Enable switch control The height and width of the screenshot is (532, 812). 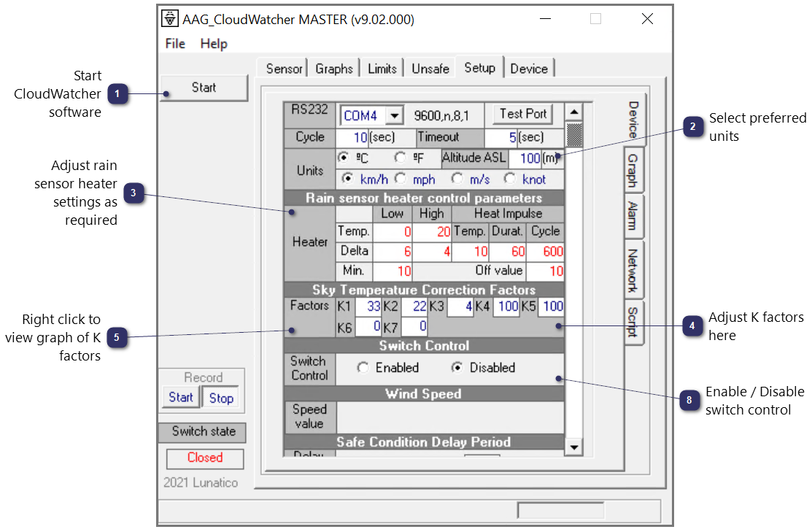[x=363, y=368]
